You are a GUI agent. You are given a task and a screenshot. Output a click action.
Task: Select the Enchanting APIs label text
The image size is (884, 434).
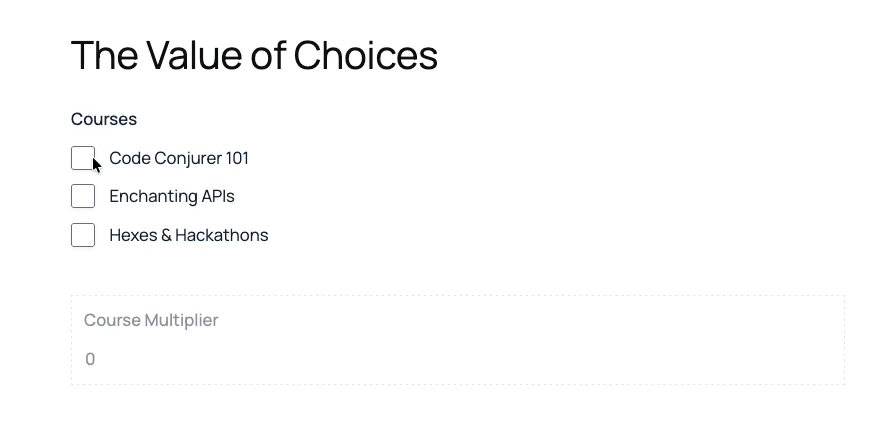tap(172, 196)
